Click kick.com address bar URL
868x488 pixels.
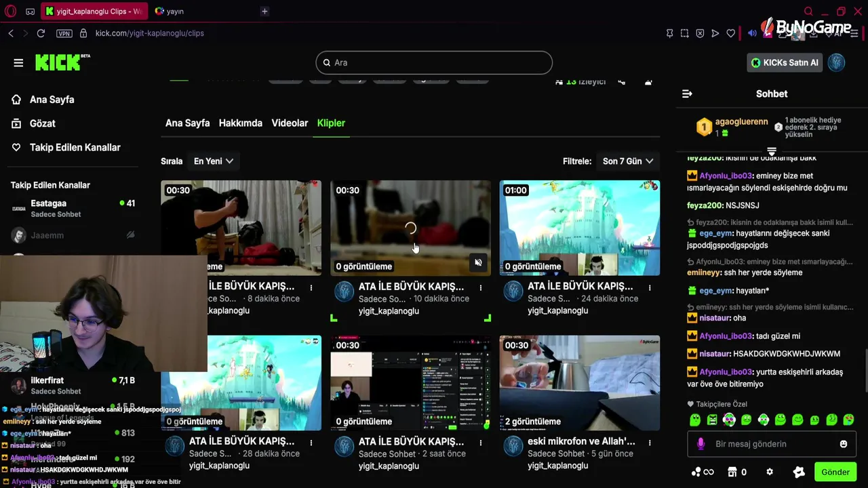(150, 33)
